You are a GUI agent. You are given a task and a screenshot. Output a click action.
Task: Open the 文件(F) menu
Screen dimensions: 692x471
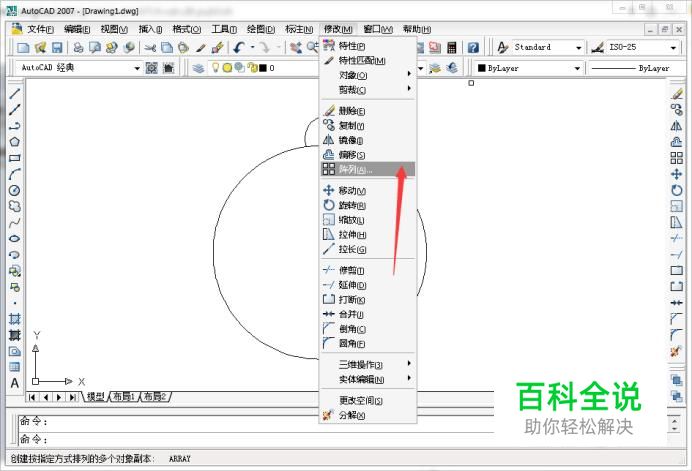[x=40, y=29]
